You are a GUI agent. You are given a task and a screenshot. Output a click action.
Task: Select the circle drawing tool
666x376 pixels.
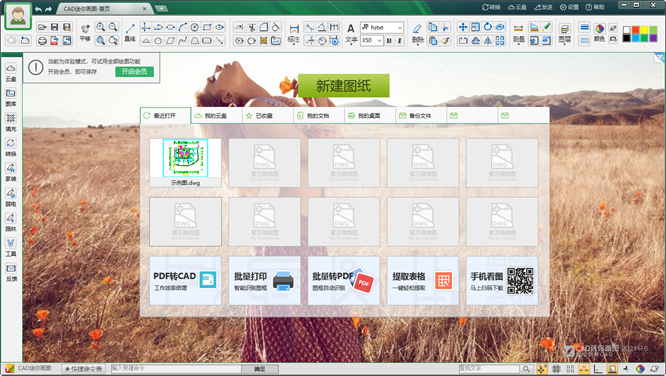click(195, 27)
